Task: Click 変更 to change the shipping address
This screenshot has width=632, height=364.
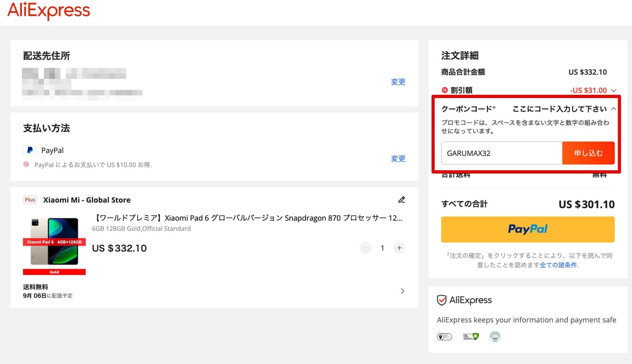Action: (x=398, y=82)
